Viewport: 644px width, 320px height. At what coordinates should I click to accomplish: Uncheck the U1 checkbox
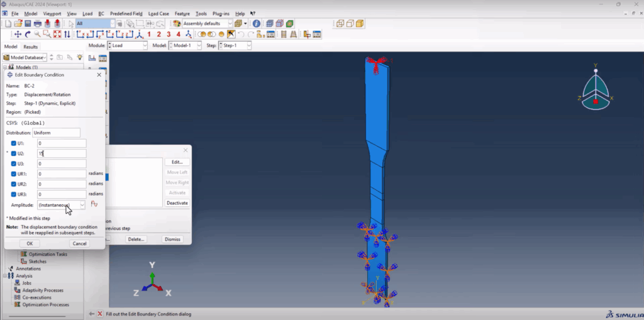(14, 143)
